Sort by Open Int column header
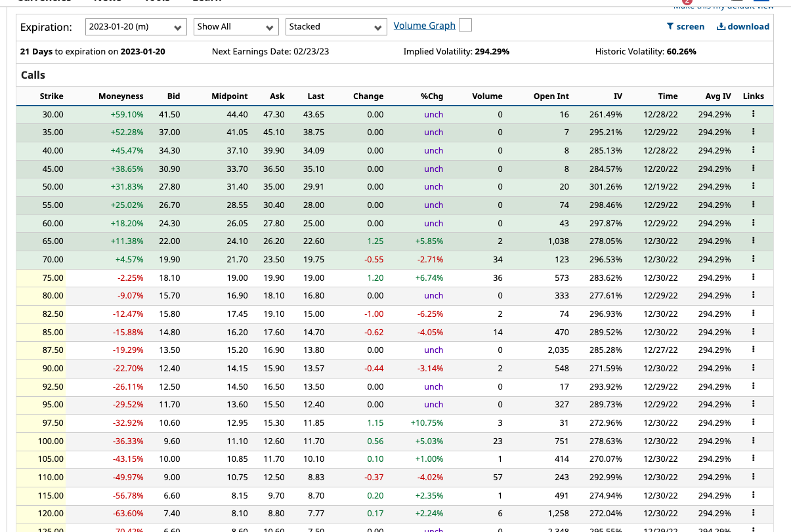Image resolution: width=791 pixels, height=532 pixels. [551, 96]
